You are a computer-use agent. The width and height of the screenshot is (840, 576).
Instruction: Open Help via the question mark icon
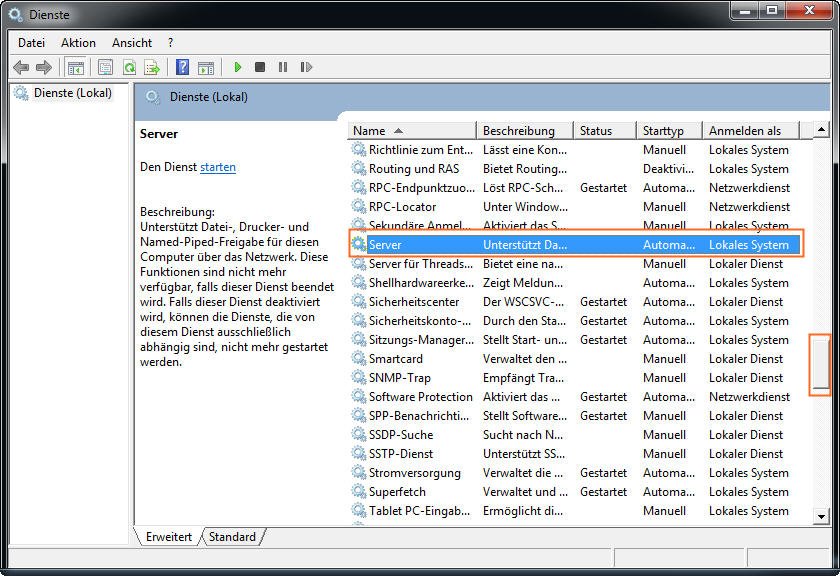[x=182, y=67]
